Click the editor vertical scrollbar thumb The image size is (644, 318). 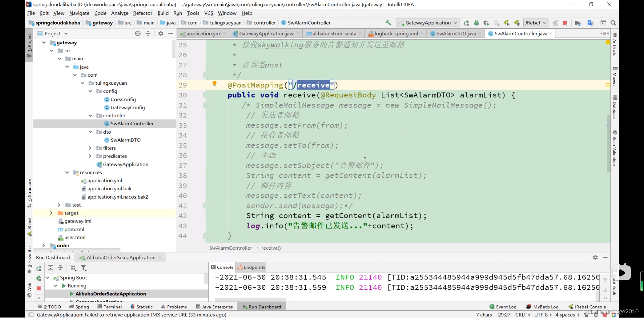(x=608, y=143)
